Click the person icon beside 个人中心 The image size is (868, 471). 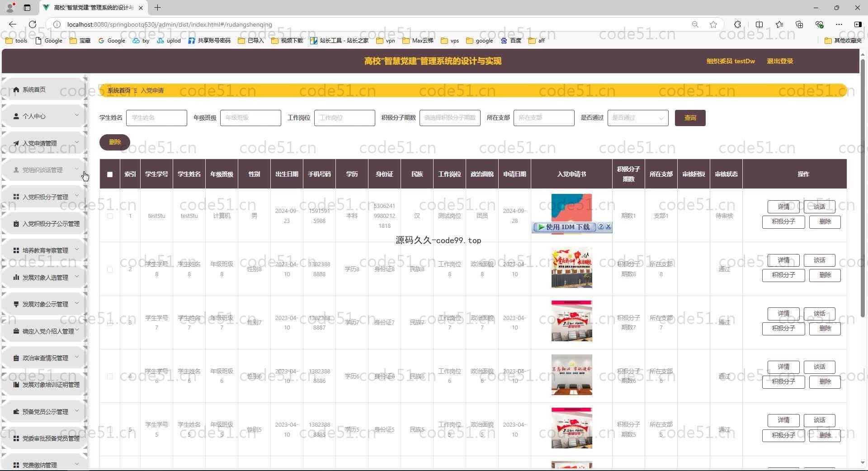click(16, 116)
